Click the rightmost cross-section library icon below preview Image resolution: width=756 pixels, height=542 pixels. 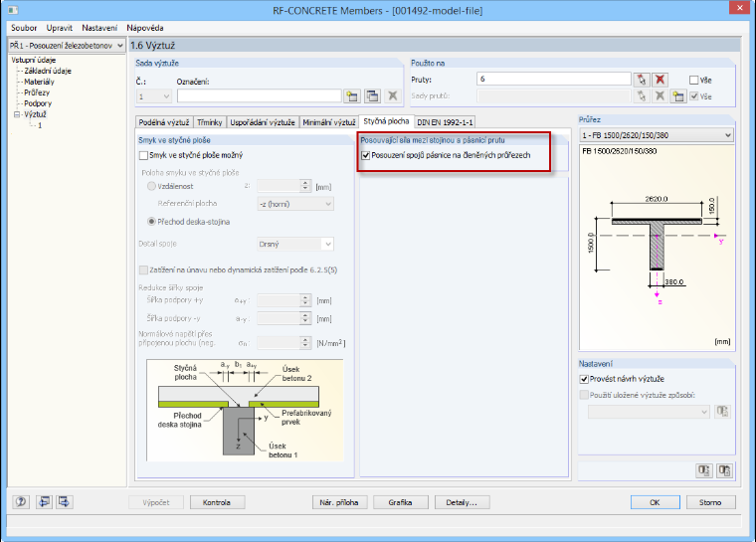coord(724,470)
